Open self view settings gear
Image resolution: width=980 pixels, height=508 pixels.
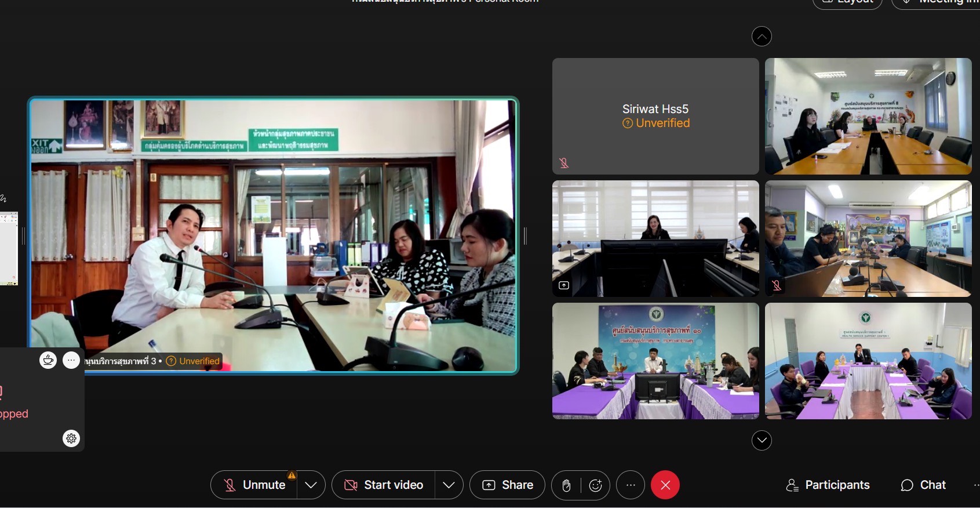[71, 438]
